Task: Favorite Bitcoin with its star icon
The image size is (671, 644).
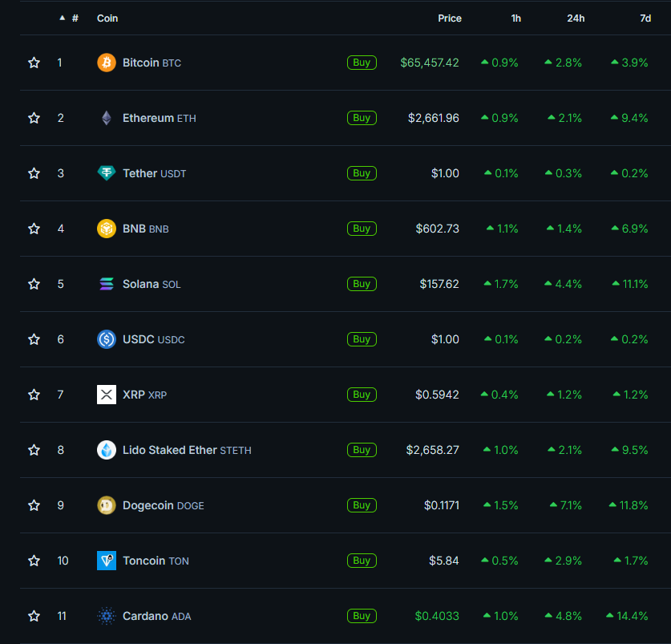Action: [34, 63]
